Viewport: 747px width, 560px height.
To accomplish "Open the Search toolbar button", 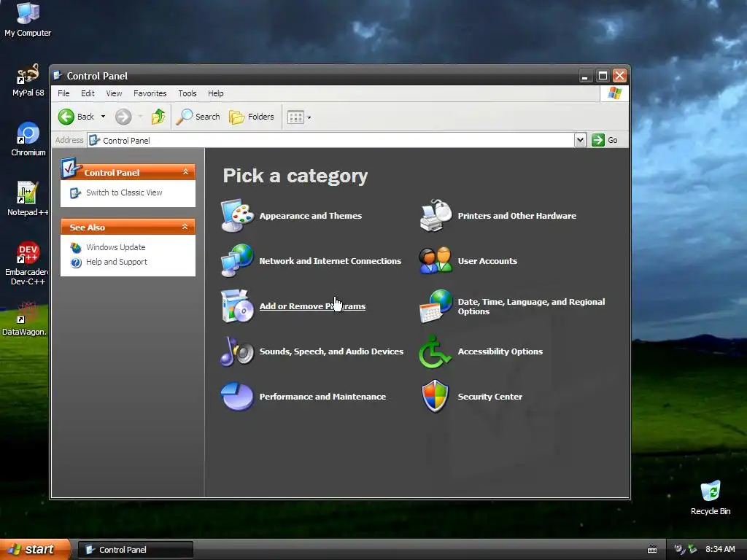I will [x=198, y=117].
